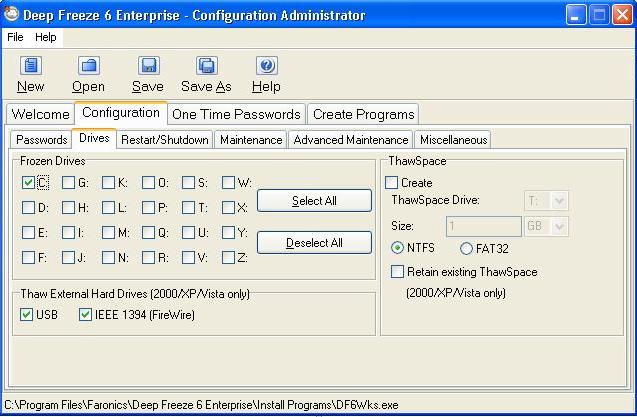Check the M: drive checkbox
Viewport: 637px width, 417px height.
click(108, 232)
